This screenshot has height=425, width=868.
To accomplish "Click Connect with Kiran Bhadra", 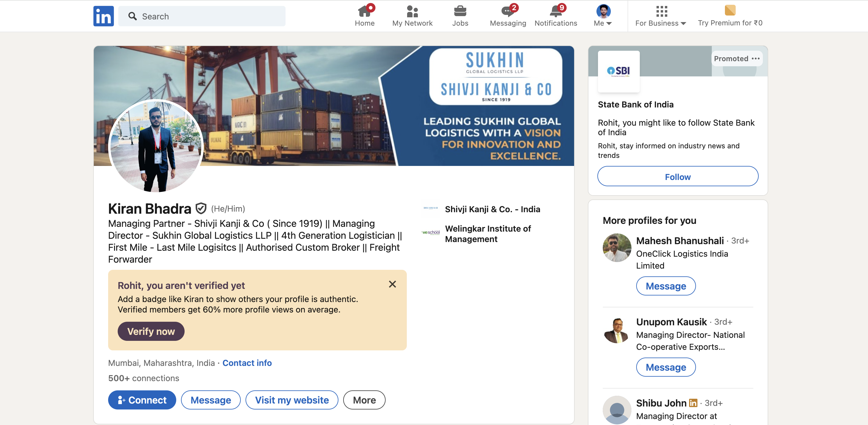I will pyautogui.click(x=142, y=400).
